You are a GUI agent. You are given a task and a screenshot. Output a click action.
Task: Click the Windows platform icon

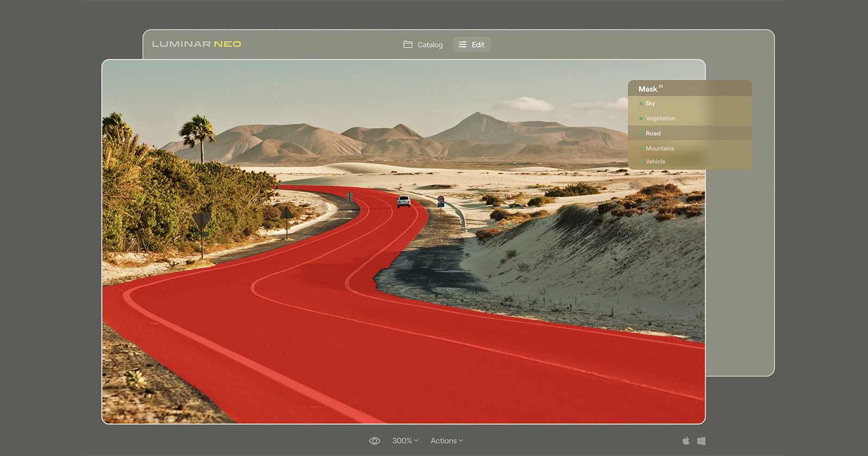(x=701, y=441)
